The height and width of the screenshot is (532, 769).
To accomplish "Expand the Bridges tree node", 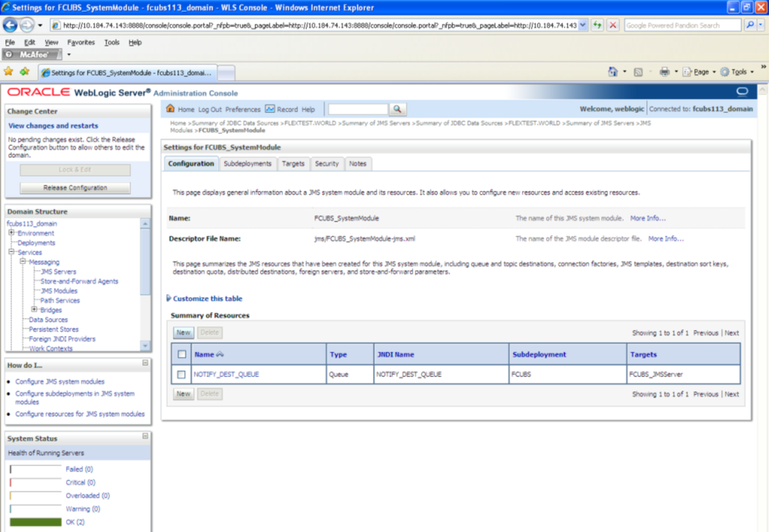I will pos(34,310).
